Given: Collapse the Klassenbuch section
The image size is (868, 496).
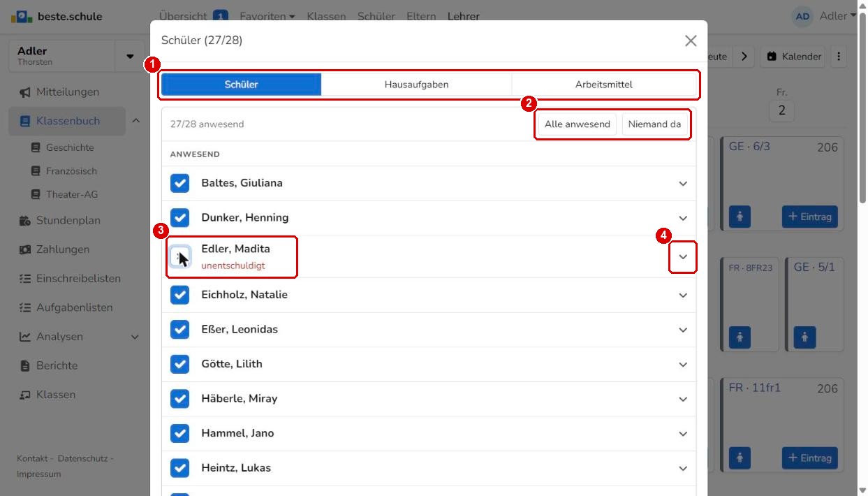Looking at the screenshot, I should click(135, 121).
